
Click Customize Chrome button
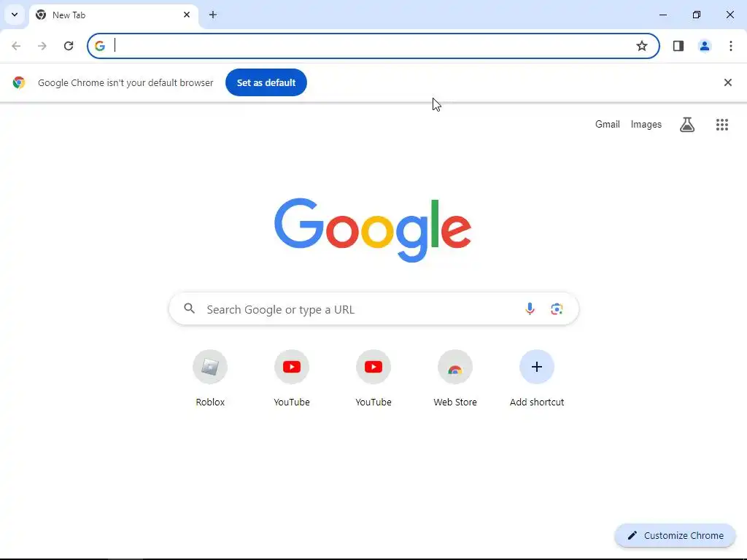coord(675,535)
